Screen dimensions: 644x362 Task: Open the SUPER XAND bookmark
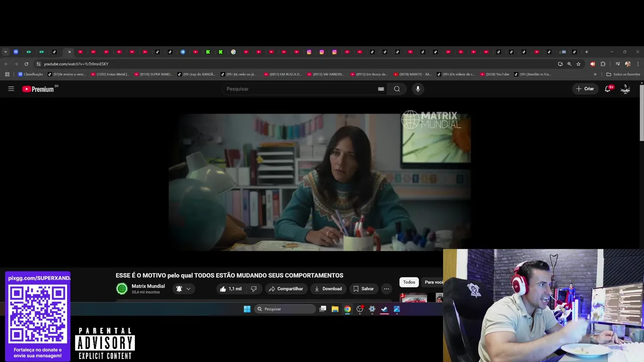153,74
